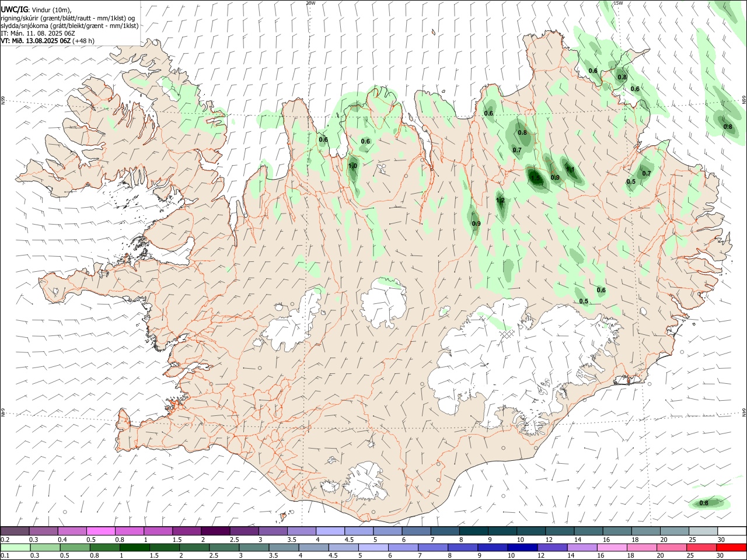Click the '1.2' precipitation value on the map
The width and height of the screenshot is (747, 560).
[x=500, y=201]
